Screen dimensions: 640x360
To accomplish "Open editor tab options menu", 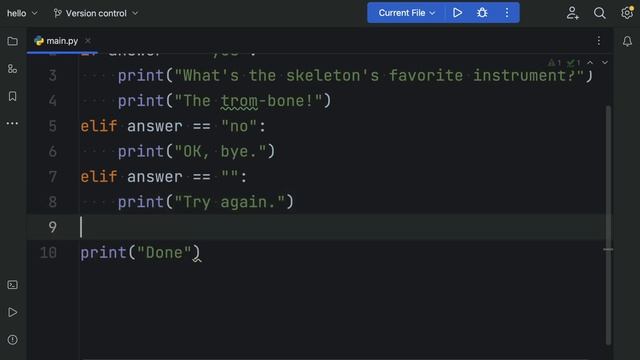I will pyautogui.click(x=599, y=41).
